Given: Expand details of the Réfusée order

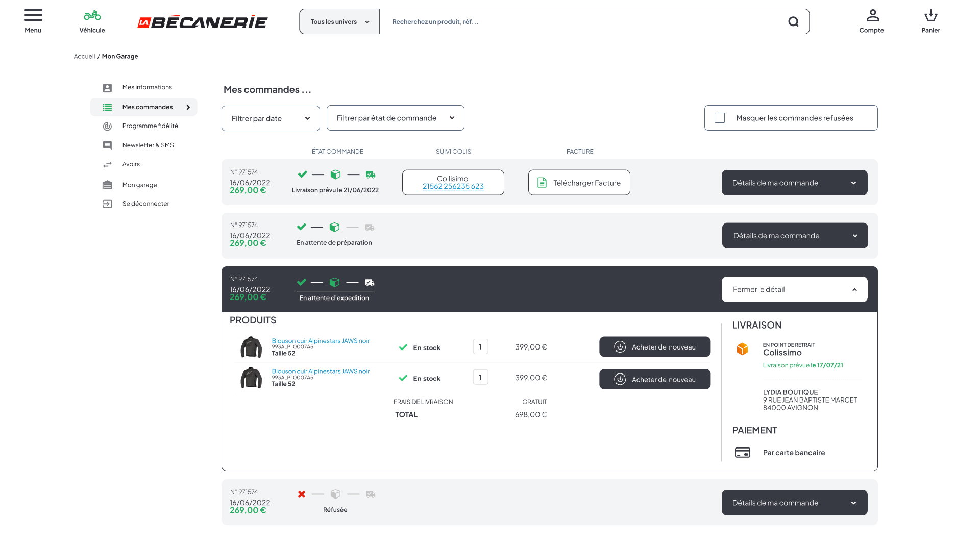Looking at the screenshot, I should click(794, 503).
